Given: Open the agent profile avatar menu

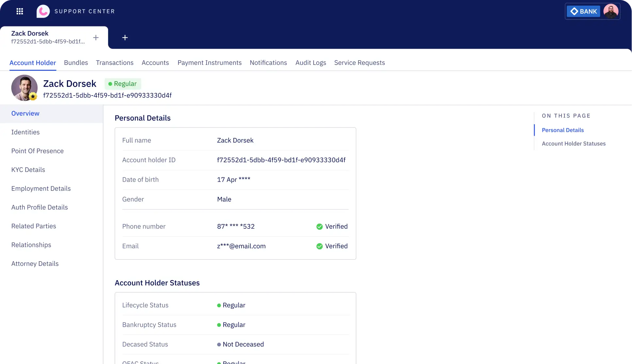Looking at the screenshot, I should (x=610, y=11).
